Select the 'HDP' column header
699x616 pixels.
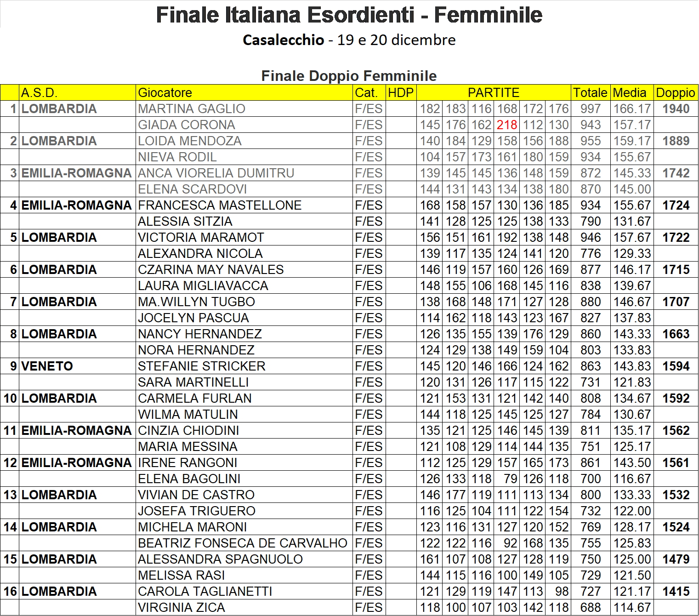(x=401, y=93)
